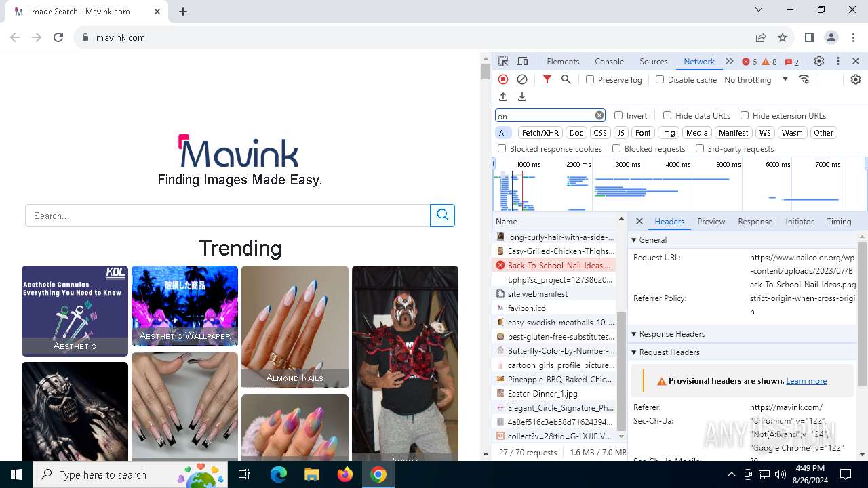Open the network search magnifier

pyautogui.click(x=566, y=79)
